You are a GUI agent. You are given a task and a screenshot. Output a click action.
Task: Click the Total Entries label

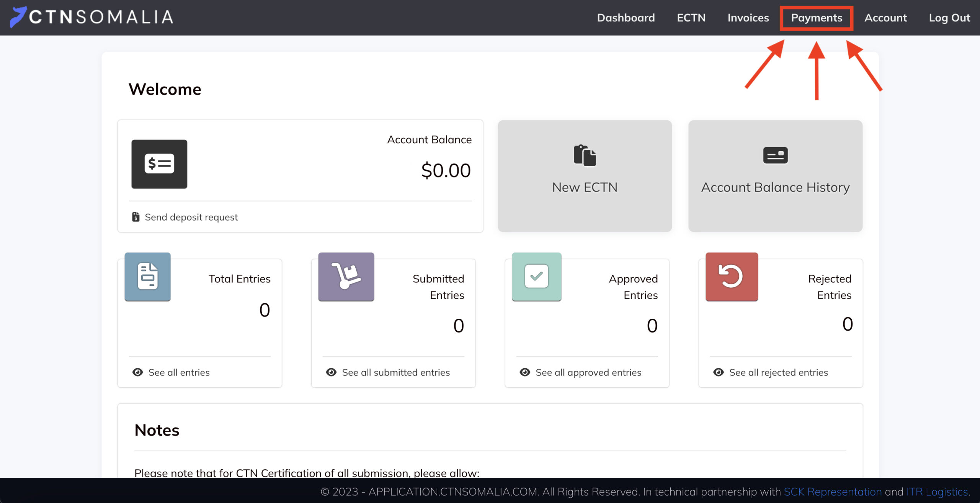(x=239, y=279)
